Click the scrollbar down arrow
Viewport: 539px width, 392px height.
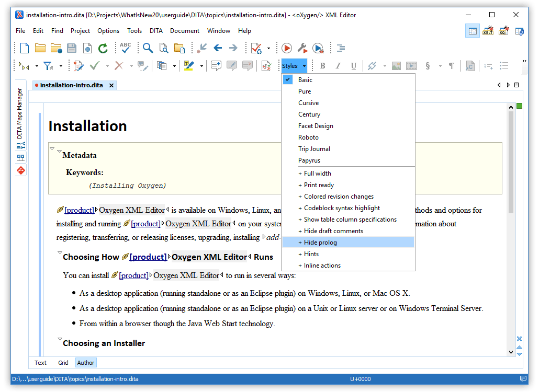511,352
